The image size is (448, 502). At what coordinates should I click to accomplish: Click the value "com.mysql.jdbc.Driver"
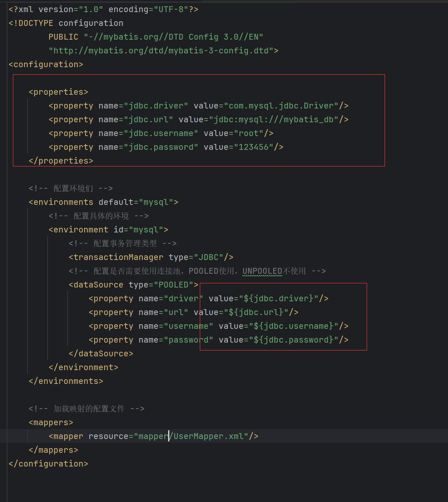pos(282,106)
